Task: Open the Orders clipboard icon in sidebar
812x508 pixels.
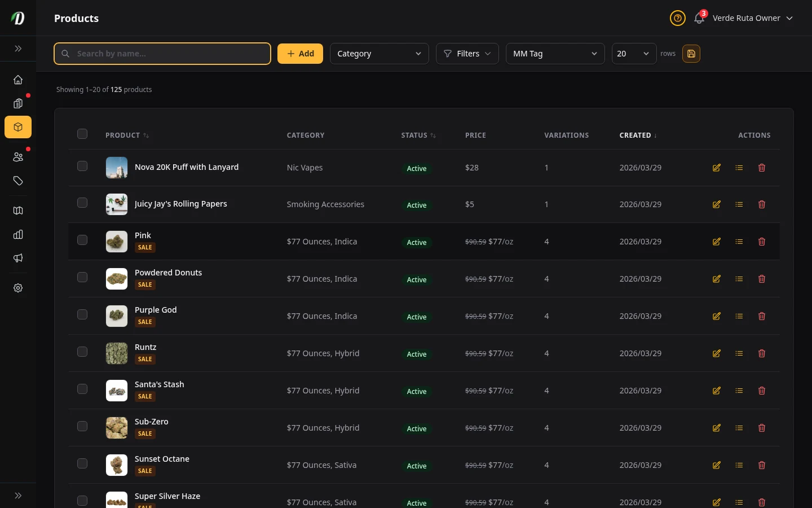Action: [17, 103]
